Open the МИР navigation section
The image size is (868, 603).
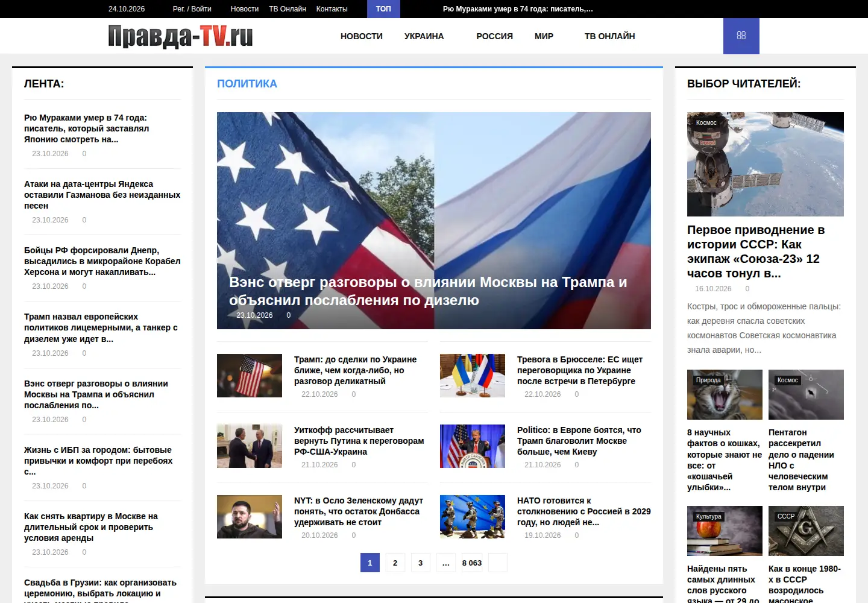[544, 36]
